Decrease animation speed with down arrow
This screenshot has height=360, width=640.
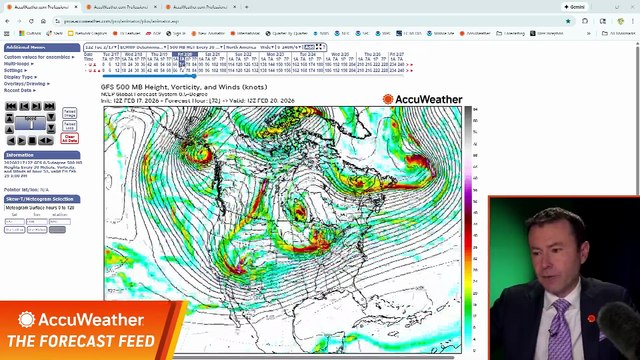click(x=51, y=118)
